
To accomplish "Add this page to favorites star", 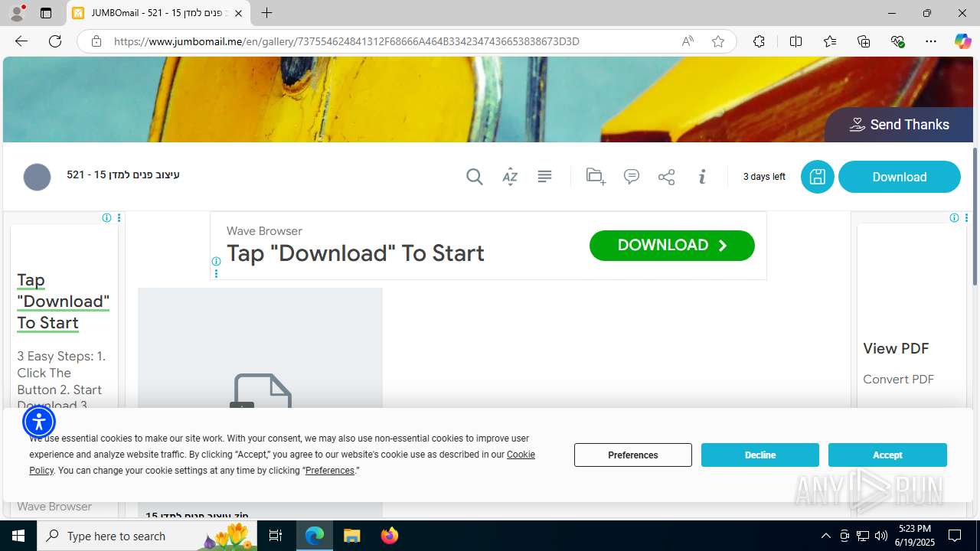I will click(717, 41).
